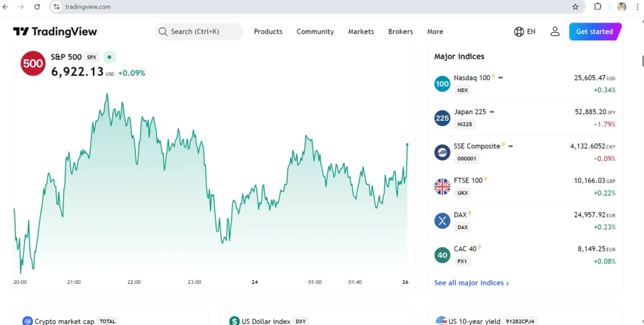The image size is (644, 325).
Task: Click the US Dollar index icon
Action: pyautogui.click(x=234, y=321)
